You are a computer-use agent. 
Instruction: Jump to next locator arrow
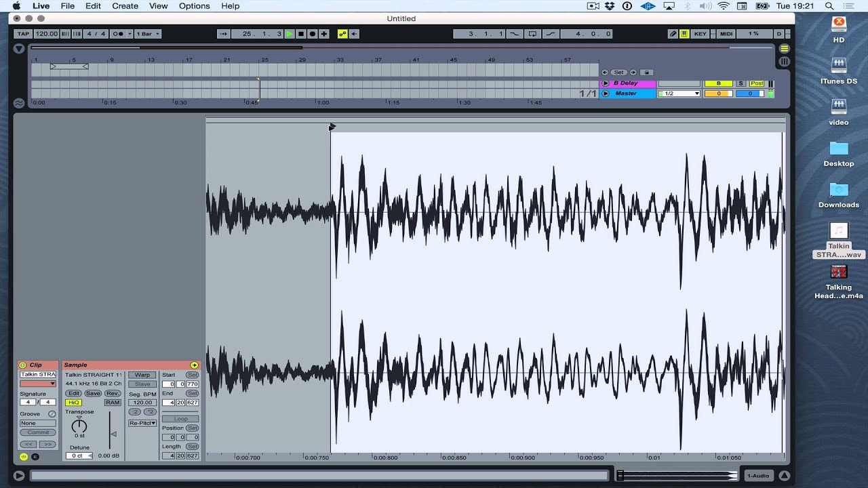click(x=633, y=73)
